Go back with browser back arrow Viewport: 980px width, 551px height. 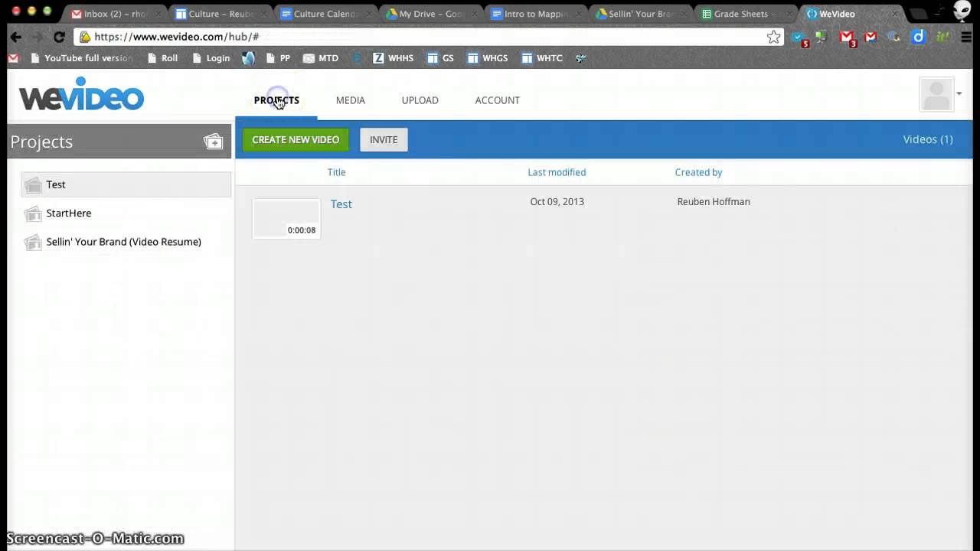click(x=16, y=37)
